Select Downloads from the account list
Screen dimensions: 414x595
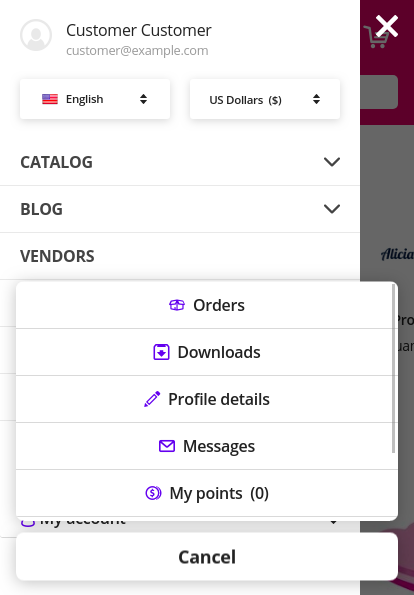207,352
